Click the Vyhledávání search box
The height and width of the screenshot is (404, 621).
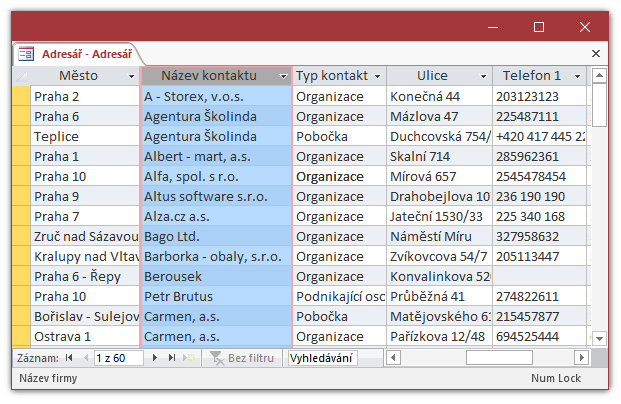point(323,358)
